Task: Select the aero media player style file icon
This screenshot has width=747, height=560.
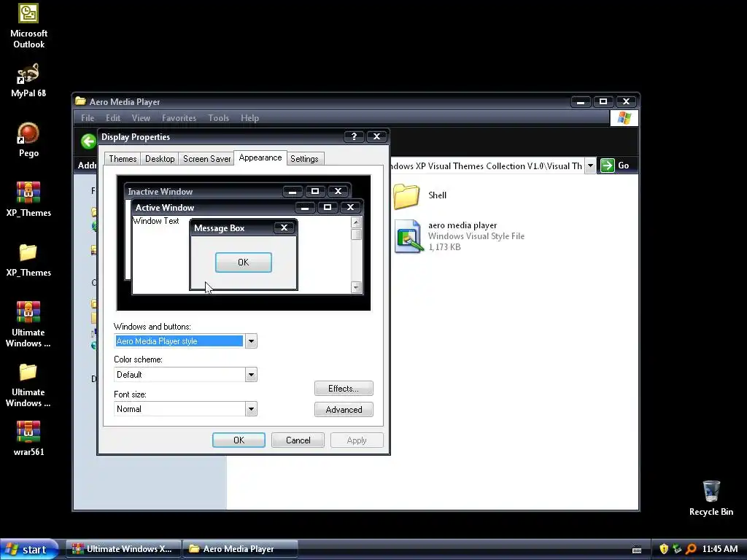Action: (x=409, y=236)
